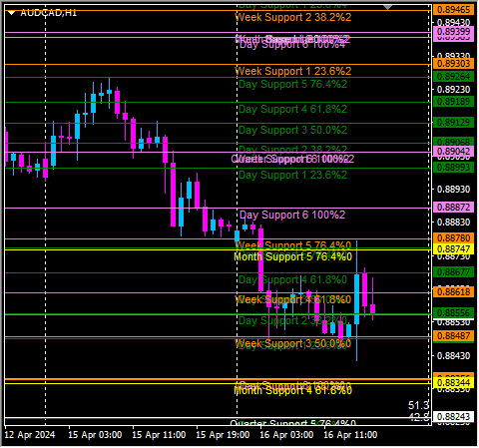The height and width of the screenshot is (448, 479).
Task: Click the 0.88430 price axis value
Action: (453, 356)
